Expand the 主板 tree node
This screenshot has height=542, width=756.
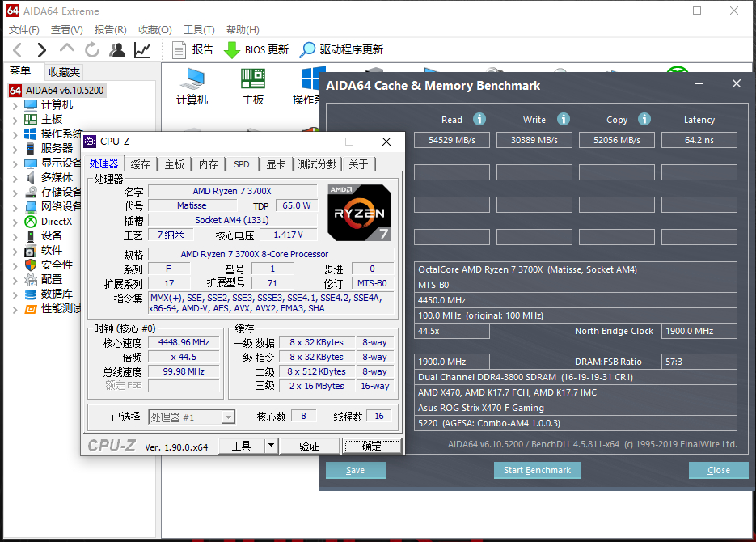[x=15, y=120]
